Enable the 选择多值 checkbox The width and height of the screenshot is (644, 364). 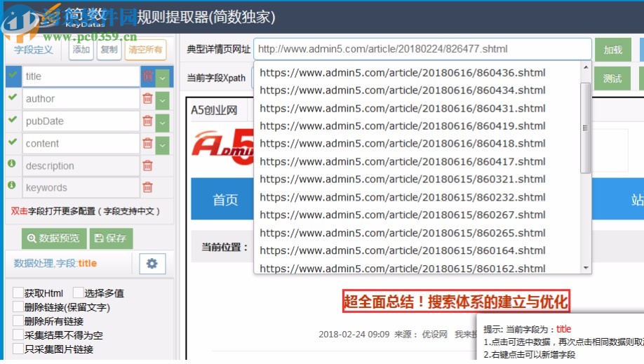[x=78, y=292]
